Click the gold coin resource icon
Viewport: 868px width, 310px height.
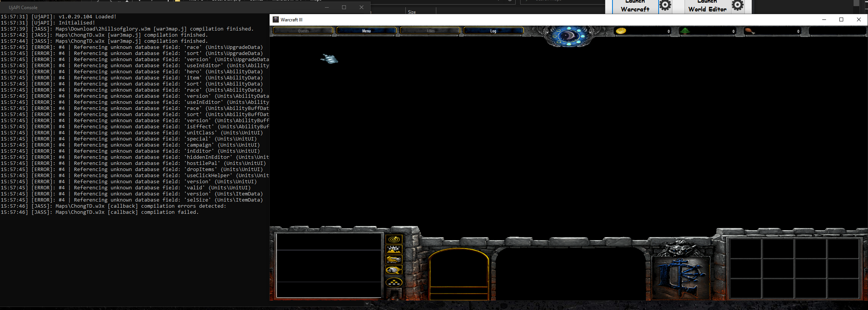(x=621, y=31)
